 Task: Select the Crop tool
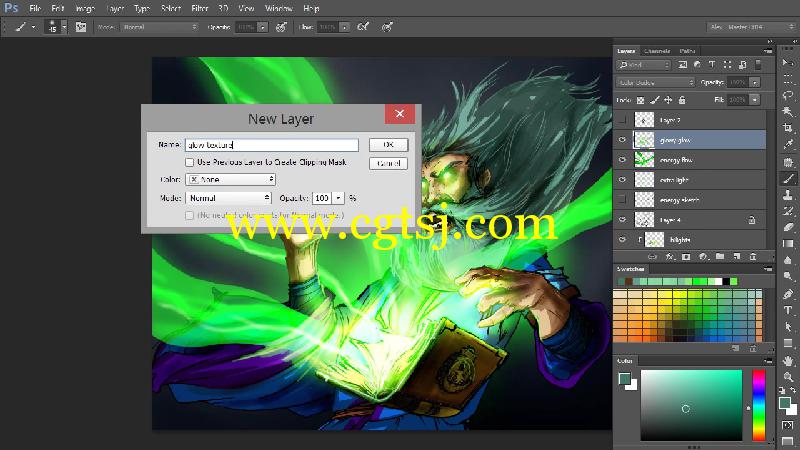pos(788,128)
